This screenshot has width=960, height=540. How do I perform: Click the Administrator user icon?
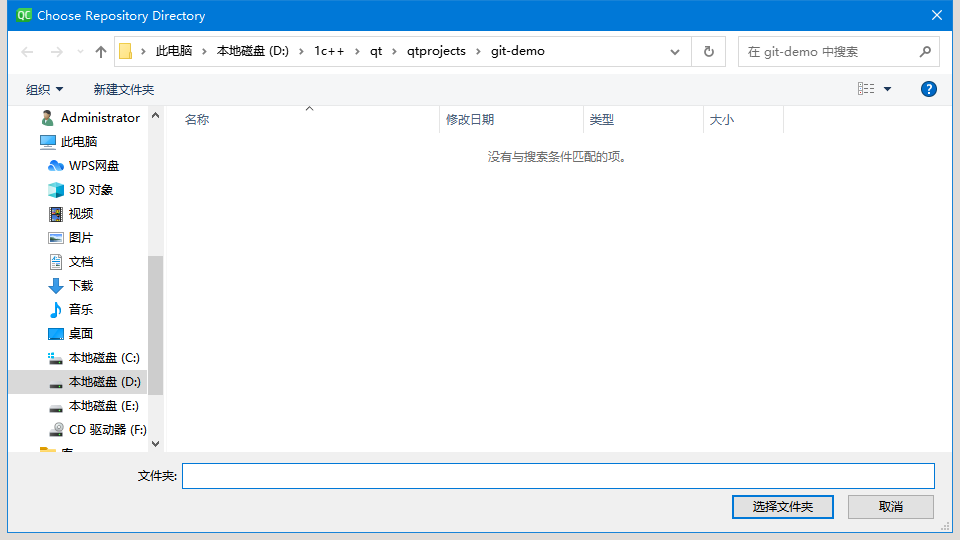[x=47, y=118]
